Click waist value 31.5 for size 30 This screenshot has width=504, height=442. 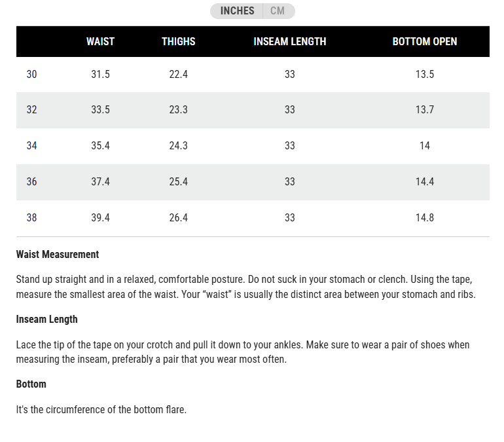pyautogui.click(x=100, y=74)
